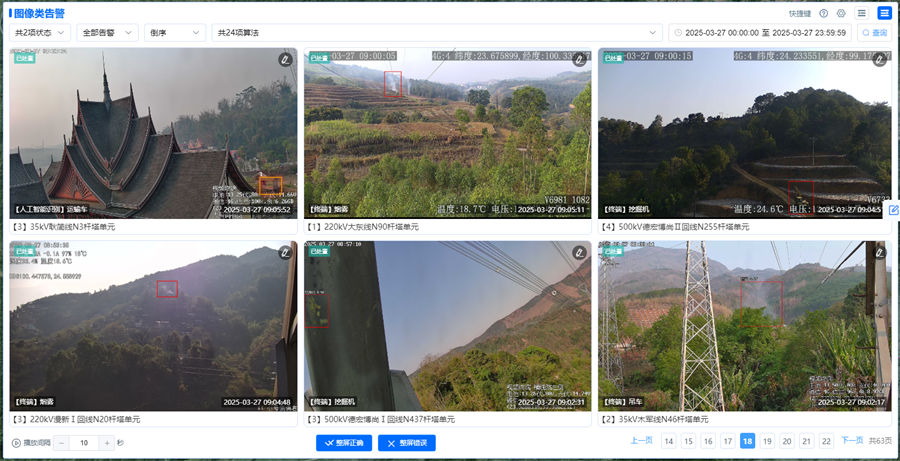Click edit icon on 500kV德宏博尚I回线N437 image

(580, 252)
